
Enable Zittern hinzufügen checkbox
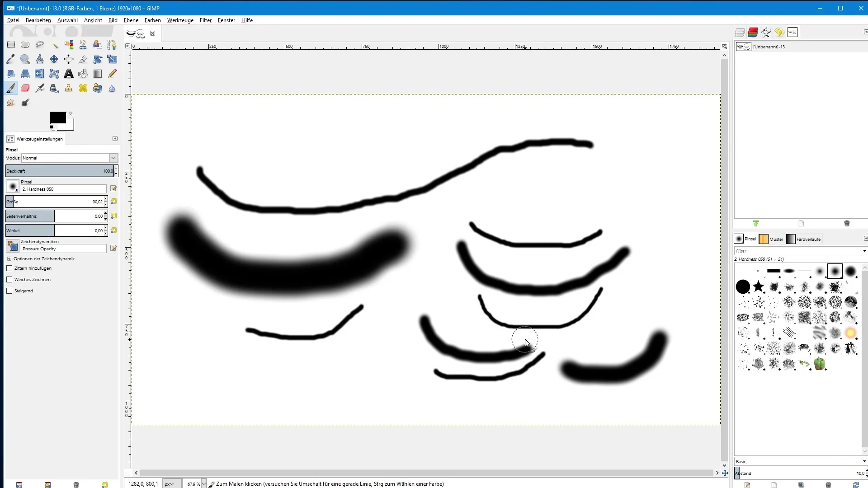click(x=9, y=268)
